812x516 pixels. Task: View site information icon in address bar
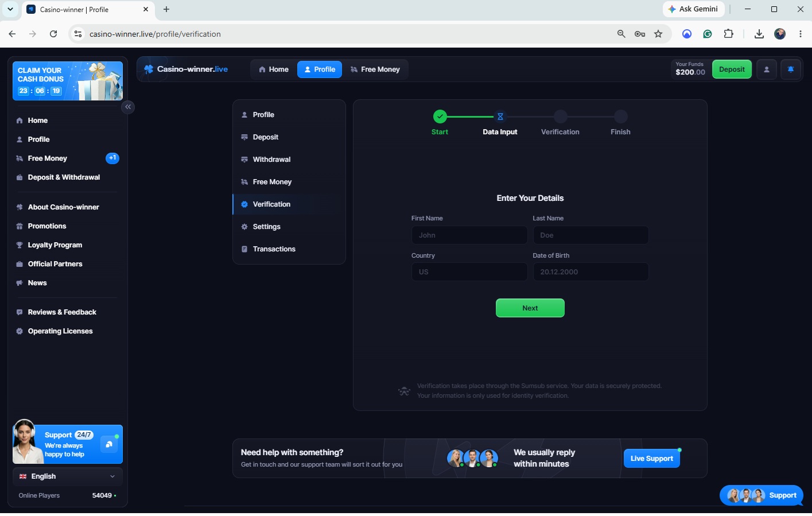(78, 34)
